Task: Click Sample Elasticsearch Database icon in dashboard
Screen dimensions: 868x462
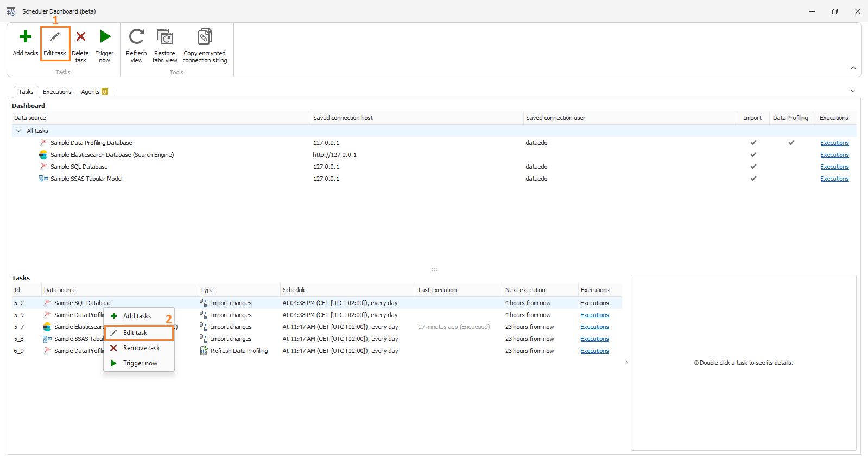Action: (43, 155)
